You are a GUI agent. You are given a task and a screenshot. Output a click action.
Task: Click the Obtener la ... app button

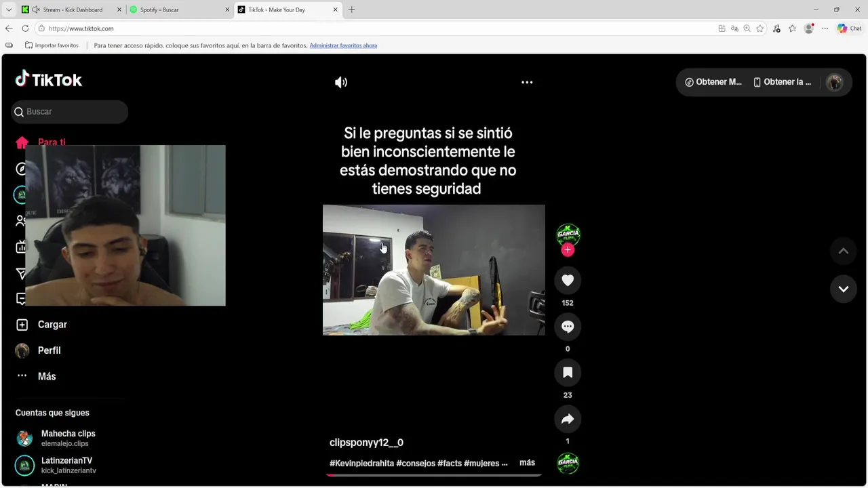click(782, 82)
